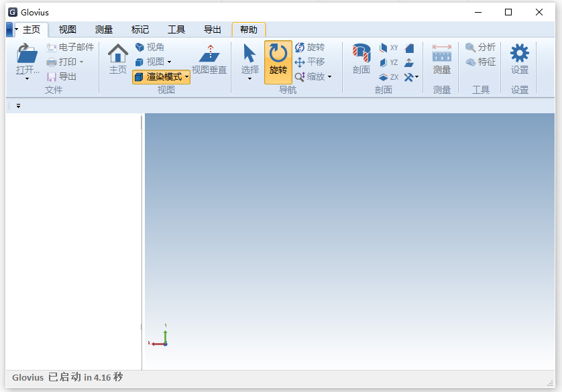Select the XY section plane

(x=389, y=48)
